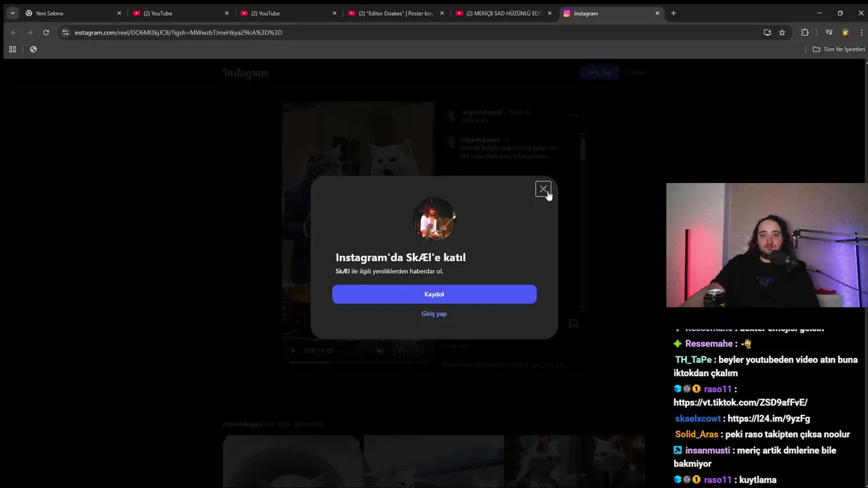Image resolution: width=868 pixels, height=488 pixels.
Task: Play the reel video
Action: [x=293, y=350]
